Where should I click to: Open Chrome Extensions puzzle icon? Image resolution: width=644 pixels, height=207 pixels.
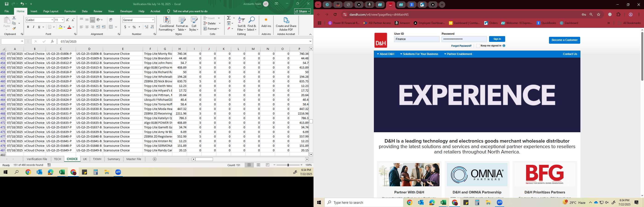(x=619, y=14)
